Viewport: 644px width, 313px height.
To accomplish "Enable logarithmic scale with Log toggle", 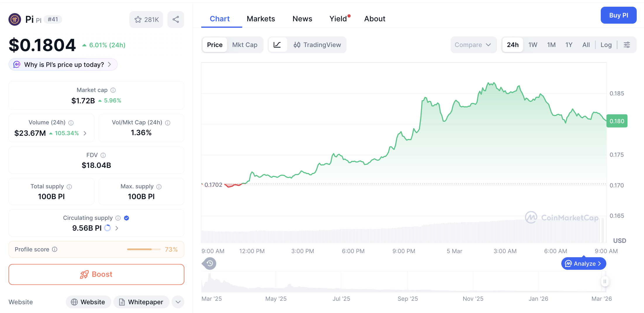I will (606, 45).
